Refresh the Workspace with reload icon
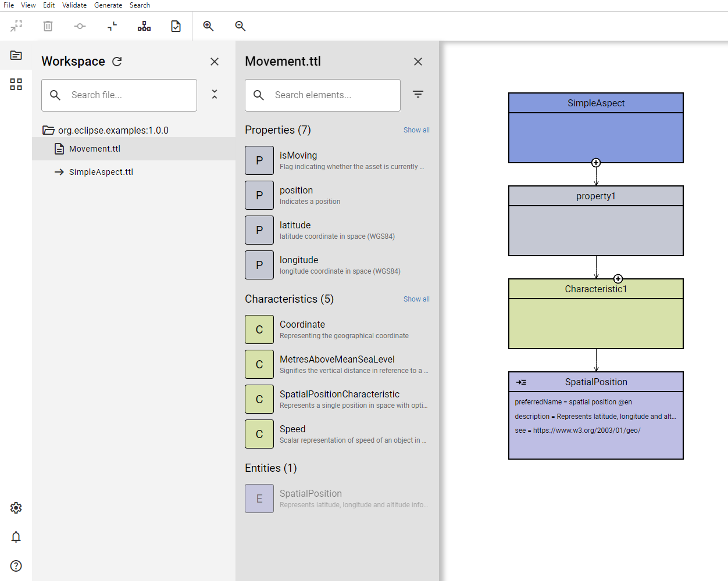This screenshot has width=728, height=581. [117, 62]
